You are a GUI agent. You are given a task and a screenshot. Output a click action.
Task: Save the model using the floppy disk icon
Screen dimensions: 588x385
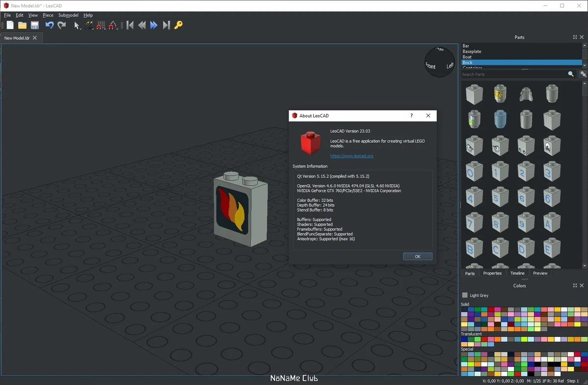[35, 25]
